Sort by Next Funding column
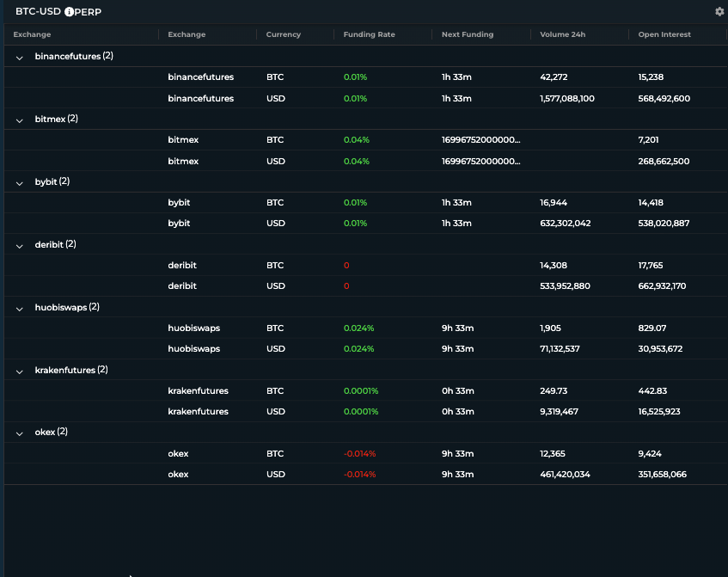 (467, 34)
